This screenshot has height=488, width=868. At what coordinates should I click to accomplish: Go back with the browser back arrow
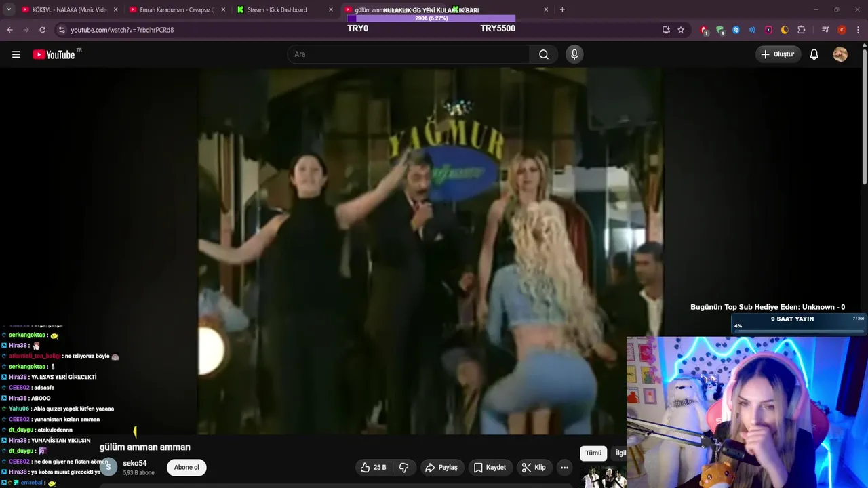10,30
